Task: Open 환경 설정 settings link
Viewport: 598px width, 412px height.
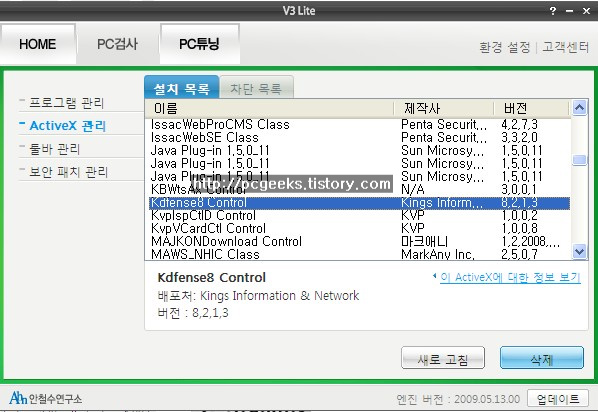Action: [505, 47]
